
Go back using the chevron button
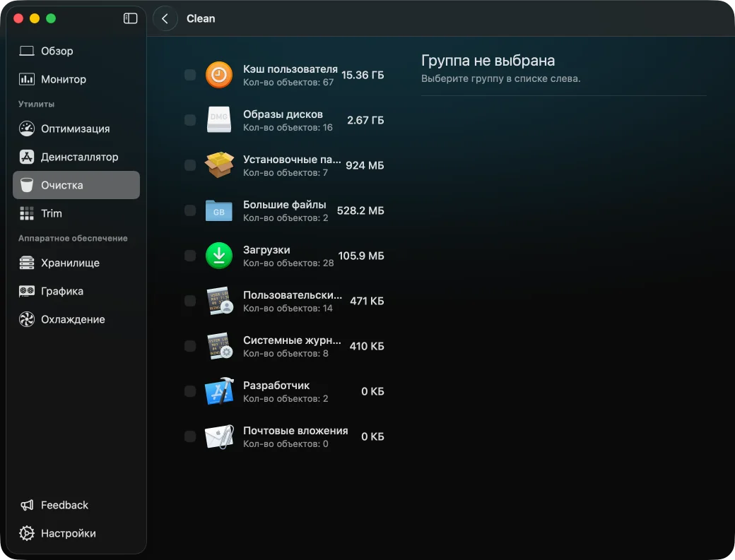[165, 19]
